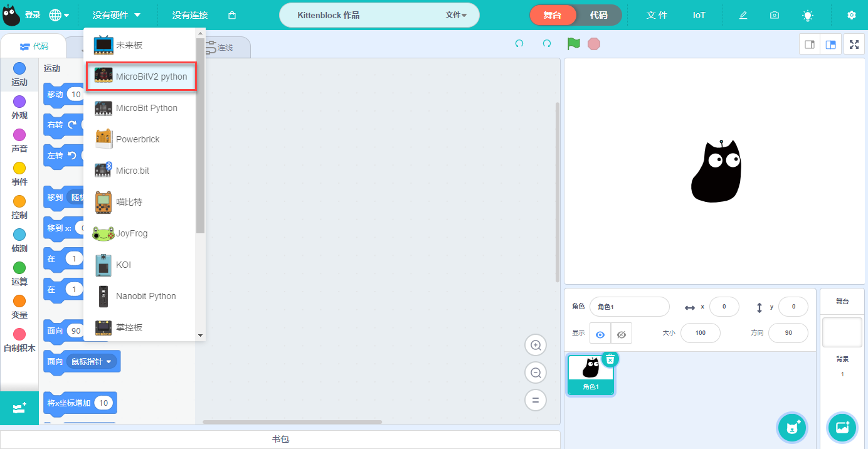Click the add extension button
This screenshot has height=449, width=868.
point(19,408)
